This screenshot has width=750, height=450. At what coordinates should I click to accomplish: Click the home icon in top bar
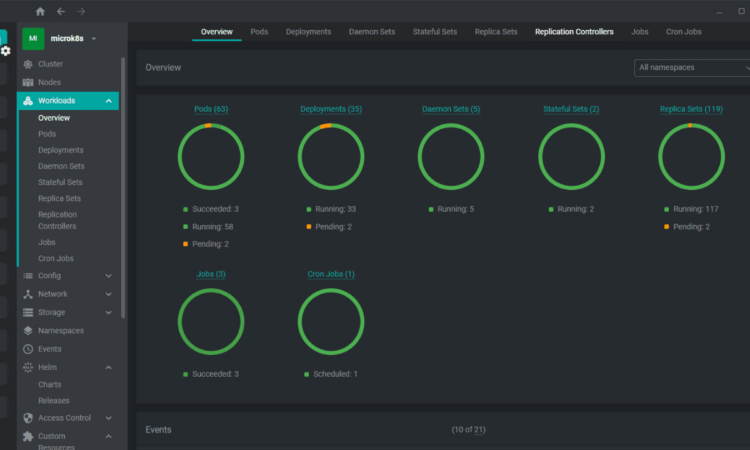pyautogui.click(x=40, y=11)
